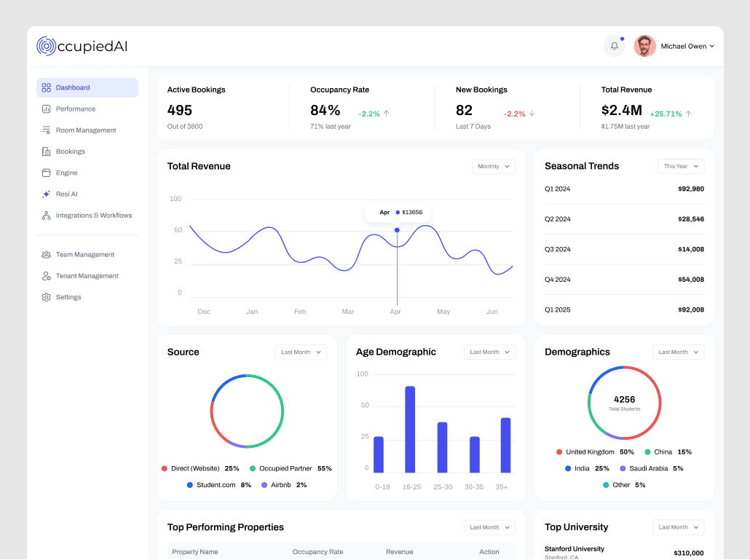
Task: Click the Q1 2024 seasonal trends row
Action: (x=624, y=189)
